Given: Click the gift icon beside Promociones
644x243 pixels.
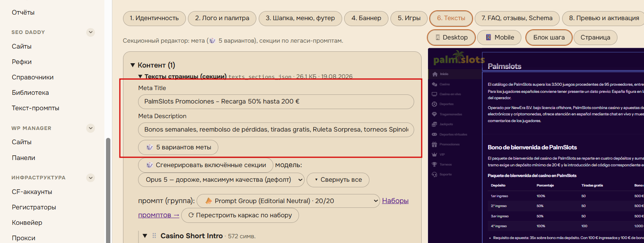Looking at the screenshot, I should 434,144.
